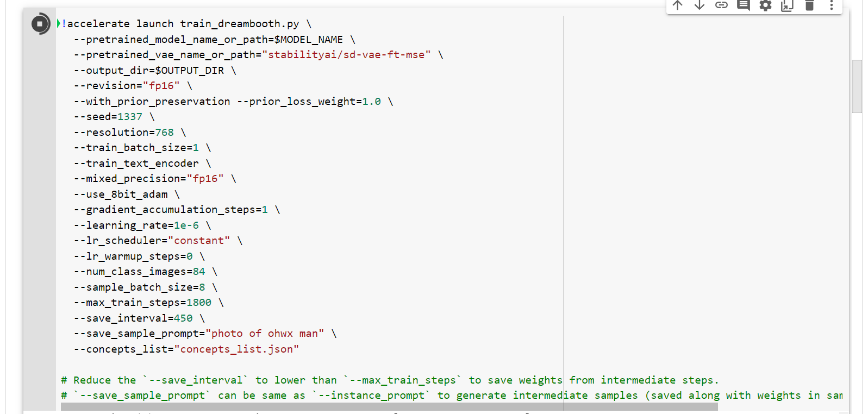Click the vertical scrollbar thumb
Image resolution: width=868 pixels, height=414 pixels.
click(x=857, y=86)
